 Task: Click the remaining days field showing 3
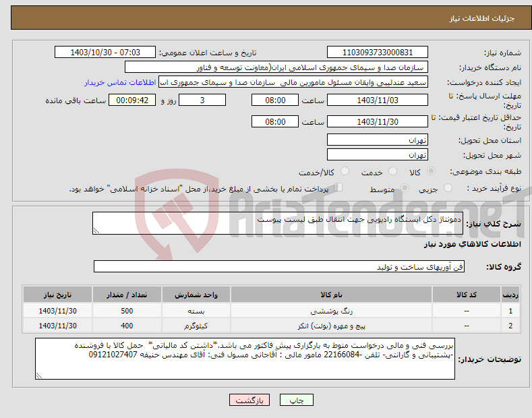(x=202, y=100)
